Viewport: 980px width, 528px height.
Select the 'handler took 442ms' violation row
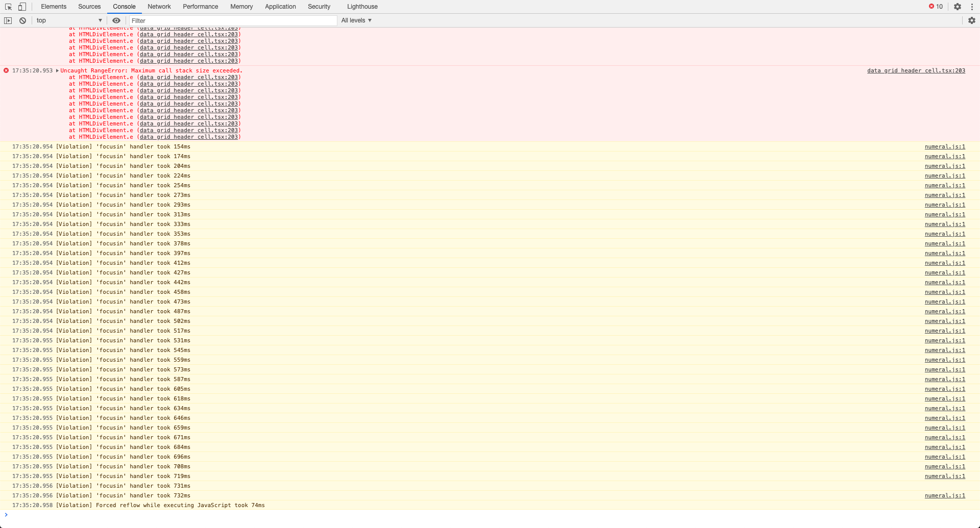tap(490, 282)
